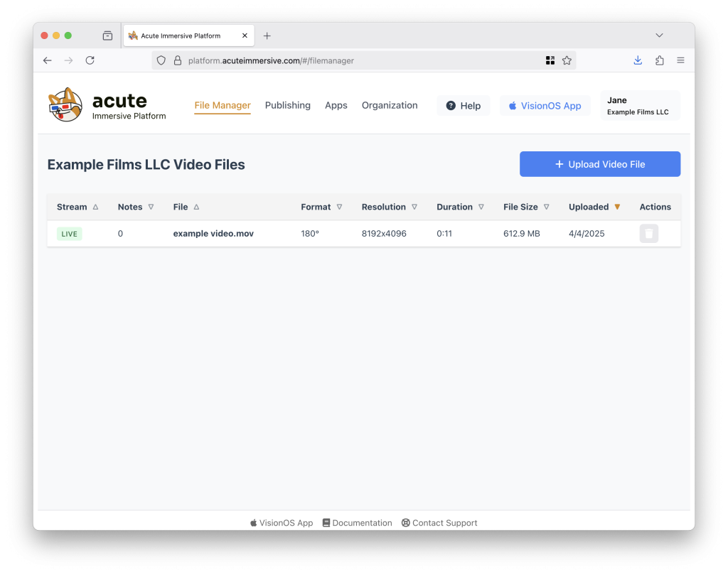This screenshot has width=728, height=574.
Task: Click the example video.mov file name
Action: tap(213, 234)
